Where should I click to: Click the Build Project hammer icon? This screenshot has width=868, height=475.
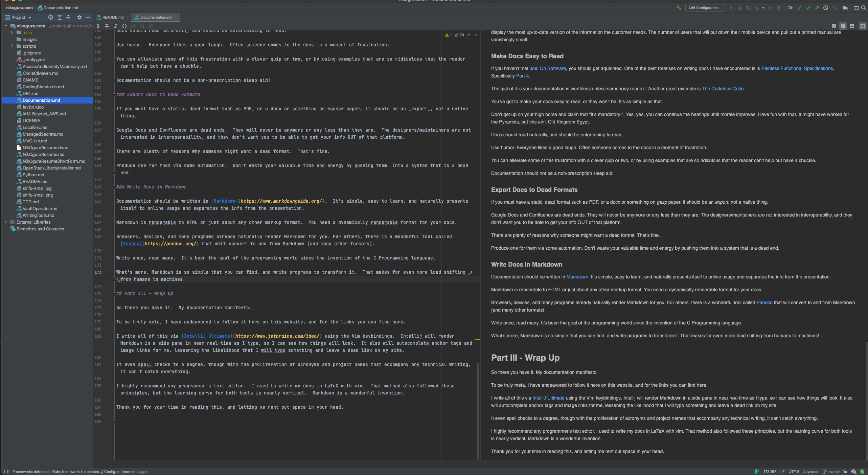click(x=679, y=8)
